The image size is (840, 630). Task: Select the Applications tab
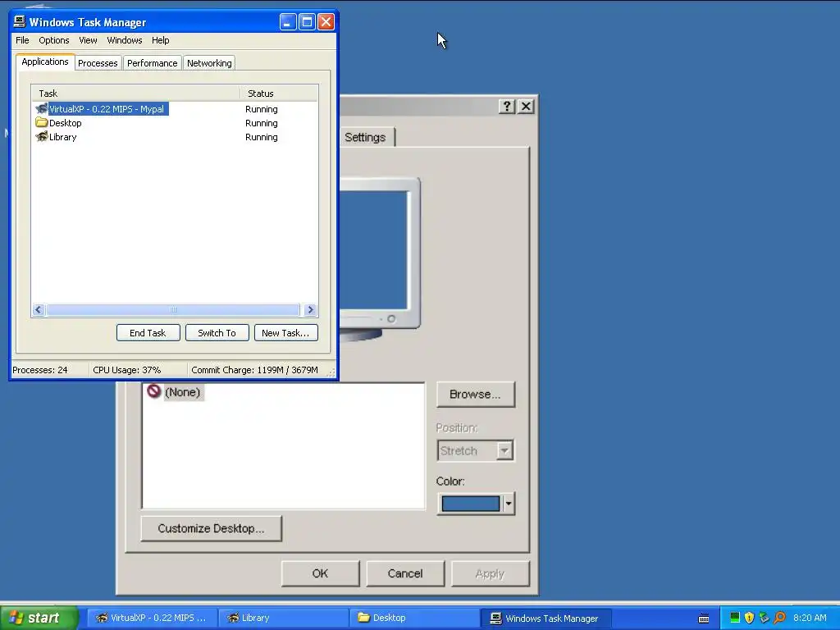point(45,62)
